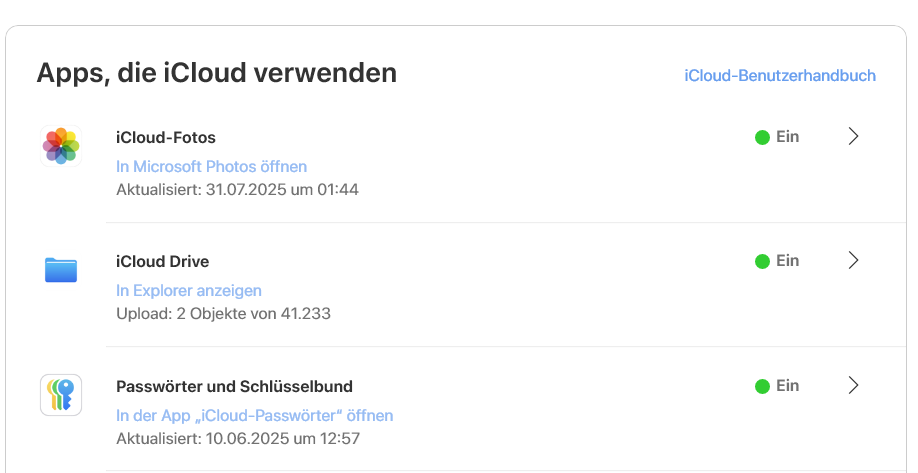918x473 pixels.
Task: Click "In Explorer anzeigen" link
Action: [x=189, y=291]
